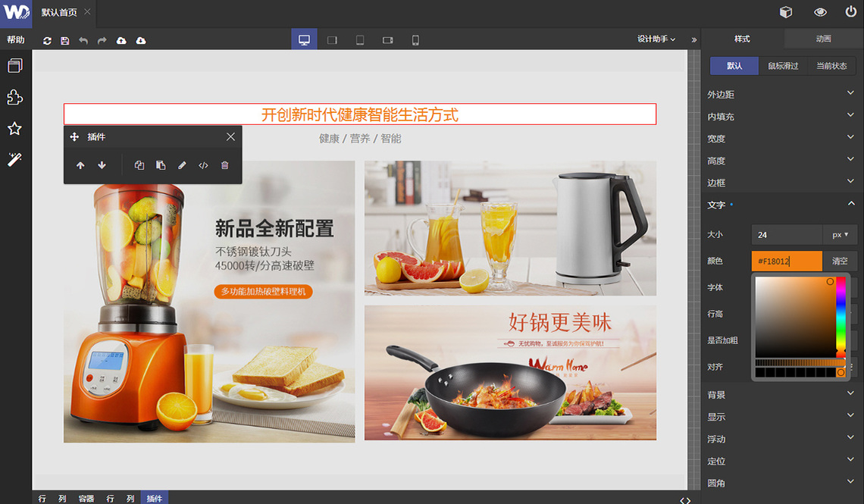This screenshot has width=864, height=504.
Task: Open the 帮助 help menu
Action: click(x=16, y=39)
